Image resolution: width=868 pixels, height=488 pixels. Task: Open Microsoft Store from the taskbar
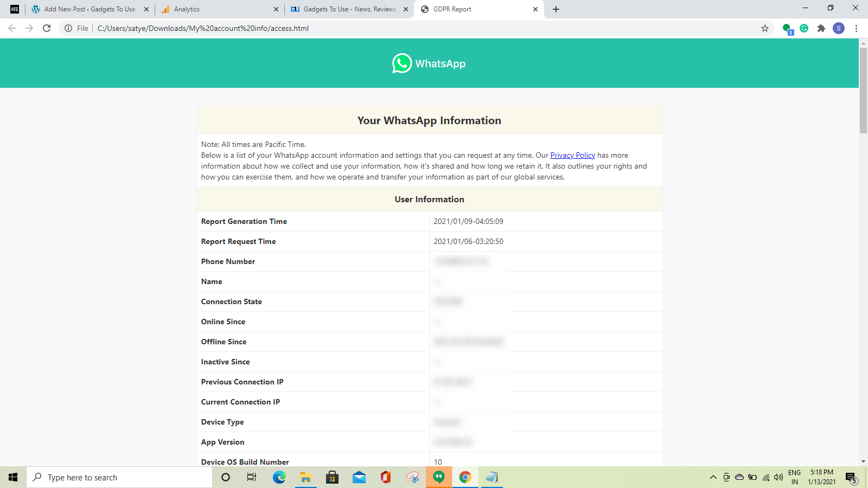(332, 477)
